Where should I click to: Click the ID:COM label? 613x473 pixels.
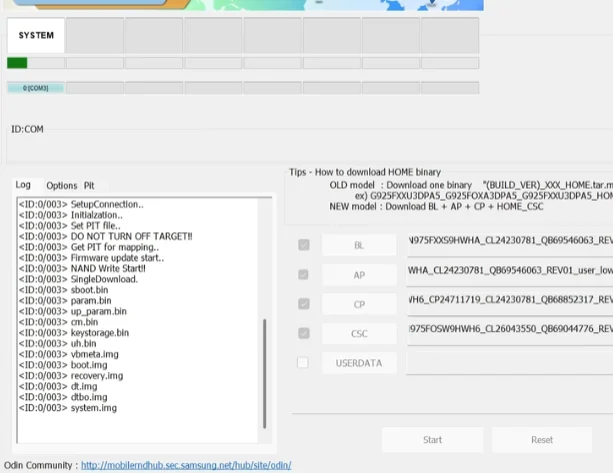tap(27, 129)
